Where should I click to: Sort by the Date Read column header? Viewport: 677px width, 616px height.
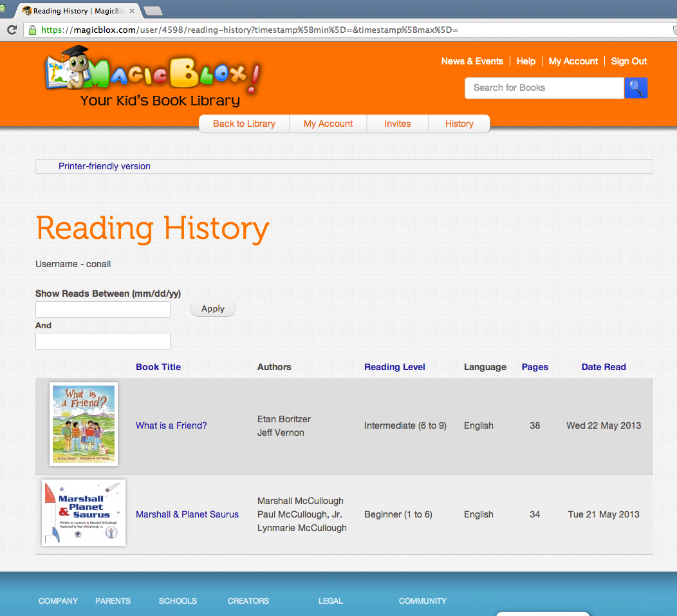604,367
